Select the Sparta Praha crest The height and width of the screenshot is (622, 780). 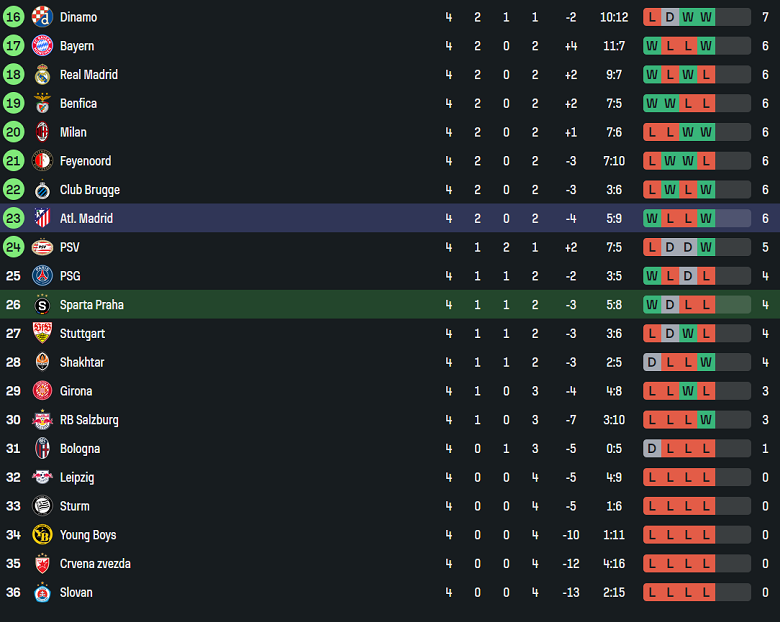tap(42, 305)
